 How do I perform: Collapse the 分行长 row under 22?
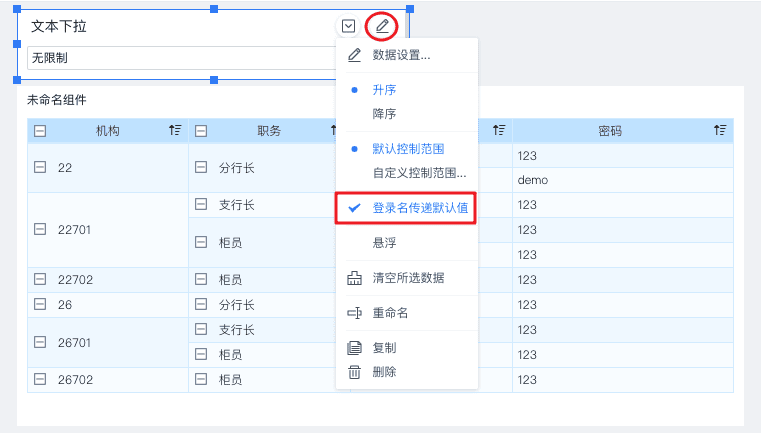pos(201,168)
